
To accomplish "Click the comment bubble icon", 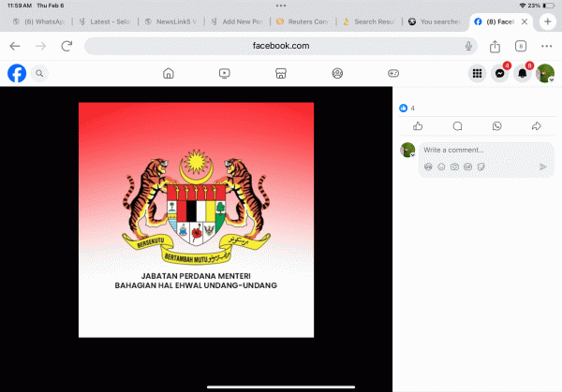I will click(457, 125).
